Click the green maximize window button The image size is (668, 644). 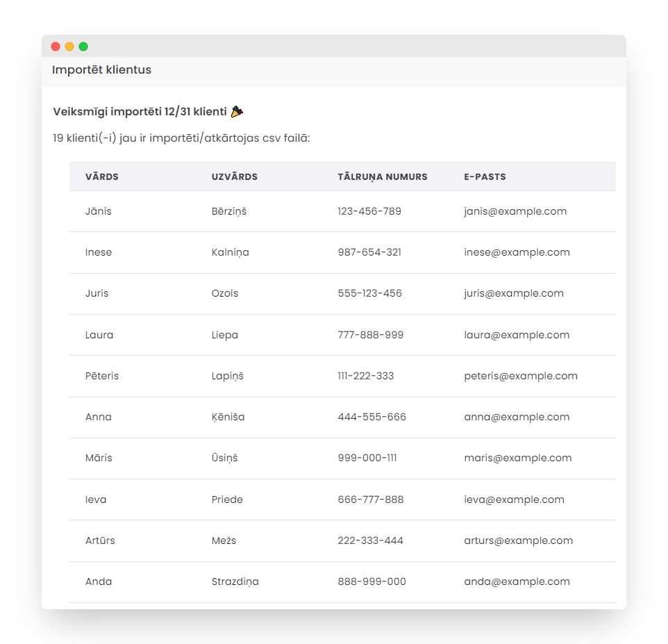coord(83,47)
